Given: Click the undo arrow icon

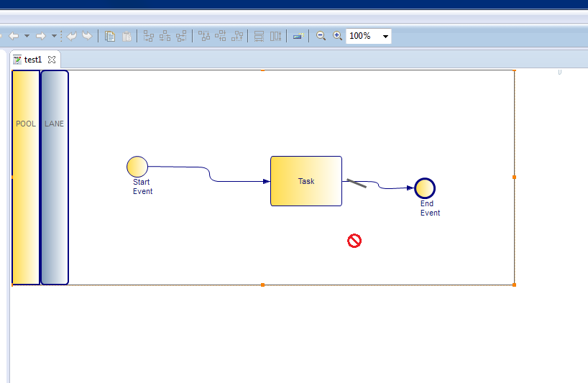Looking at the screenshot, I should point(72,36).
